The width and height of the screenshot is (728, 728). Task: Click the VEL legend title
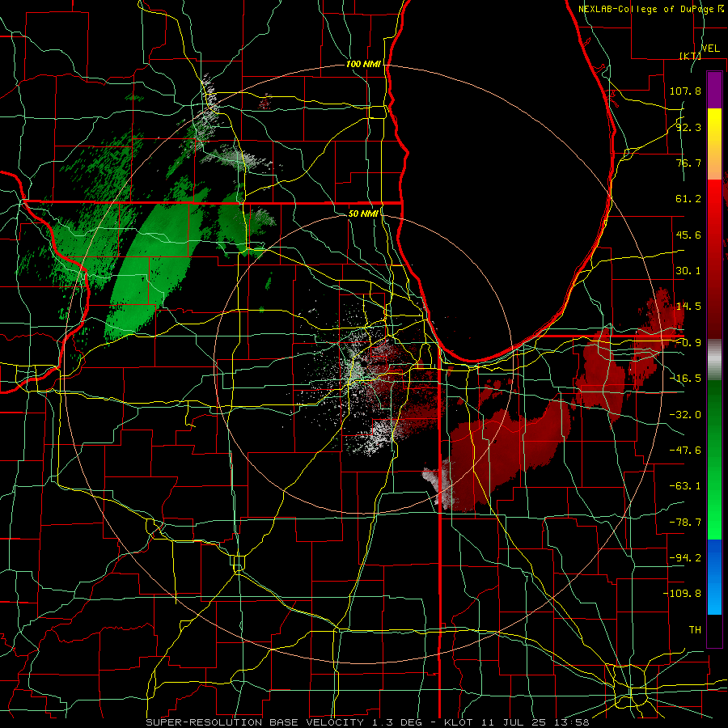tap(710, 49)
